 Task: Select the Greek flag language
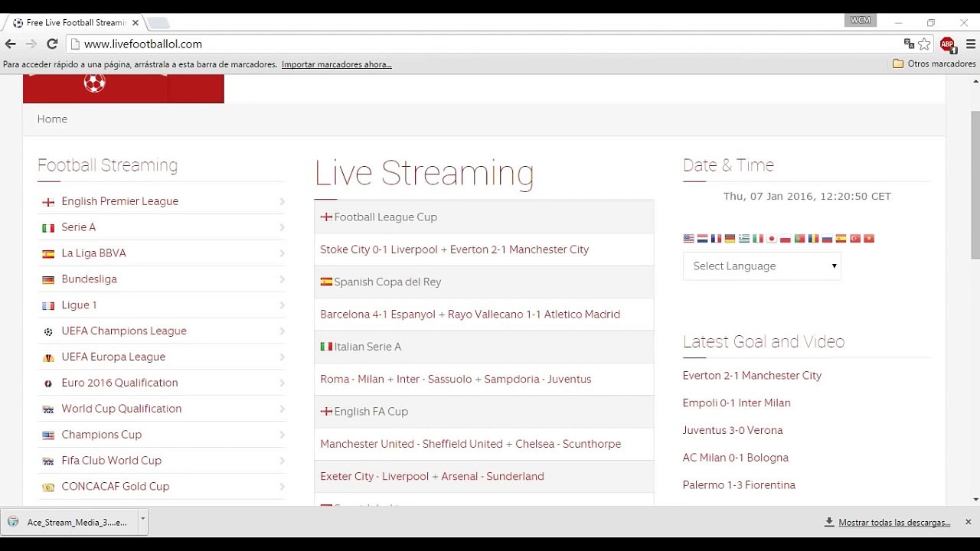pyautogui.click(x=743, y=239)
